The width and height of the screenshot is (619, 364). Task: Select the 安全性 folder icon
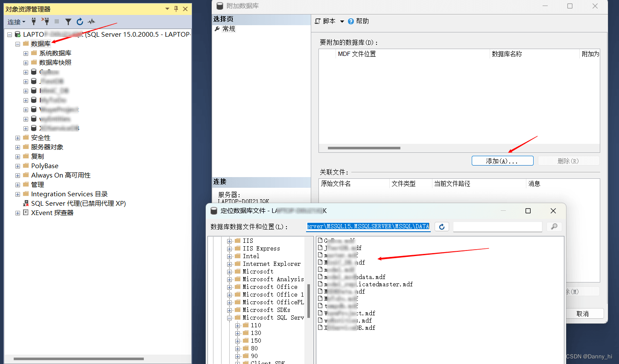coord(26,137)
